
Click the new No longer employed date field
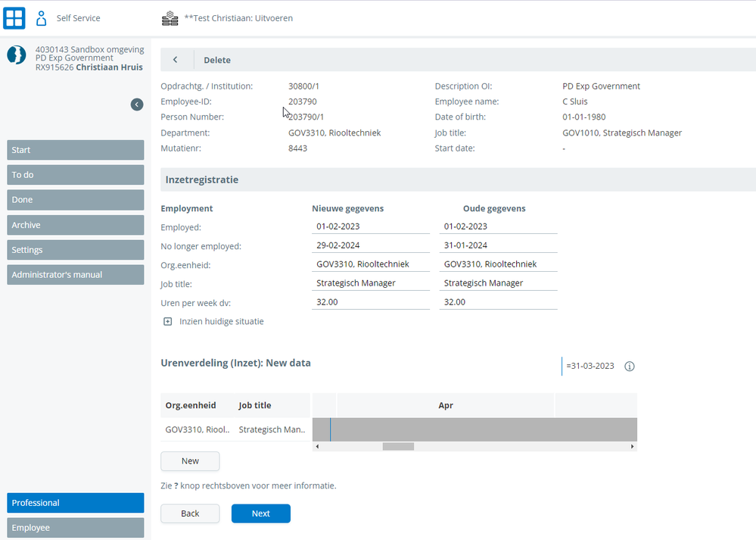coord(371,245)
